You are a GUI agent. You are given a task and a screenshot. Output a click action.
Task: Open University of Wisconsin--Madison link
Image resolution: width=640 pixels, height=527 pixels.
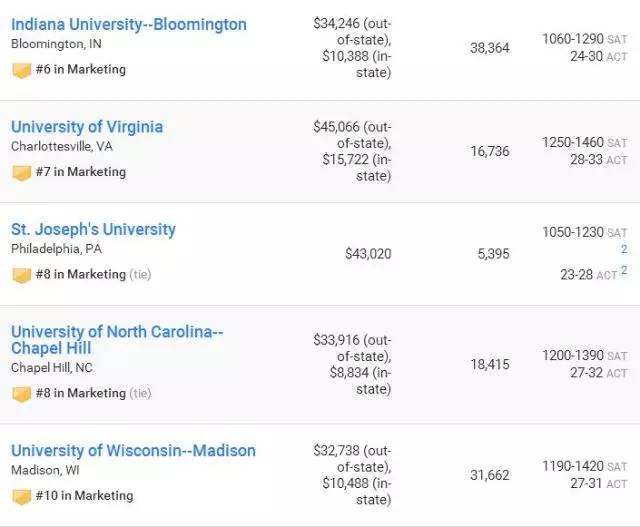pos(133,451)
